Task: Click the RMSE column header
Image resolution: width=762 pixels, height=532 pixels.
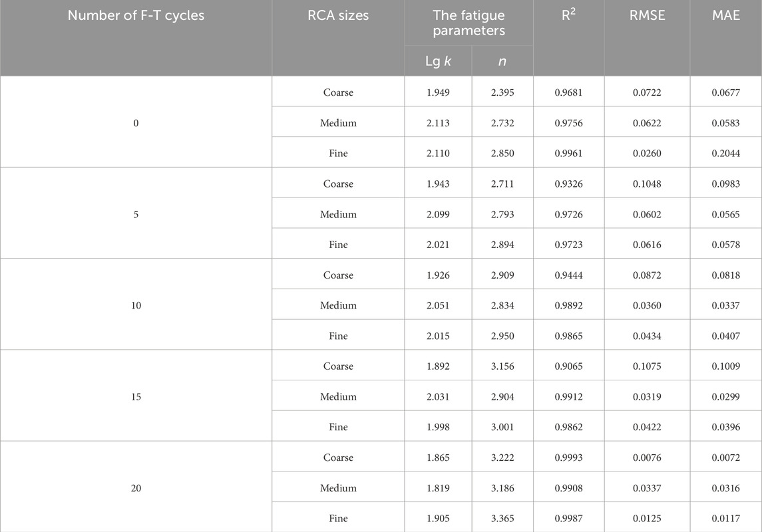Action: click(x=648, y=38)
